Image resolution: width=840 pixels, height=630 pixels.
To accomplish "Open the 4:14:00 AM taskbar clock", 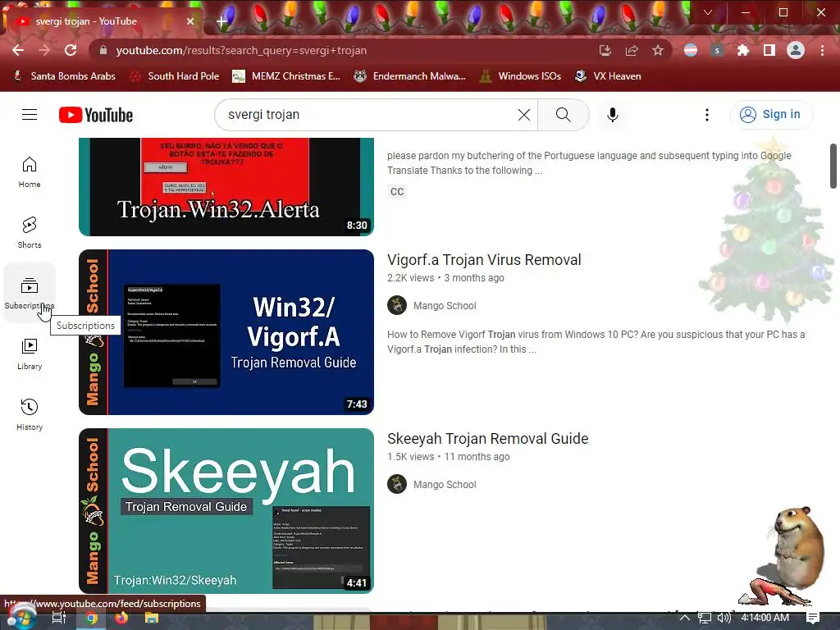I will click(x=765, y=618).
